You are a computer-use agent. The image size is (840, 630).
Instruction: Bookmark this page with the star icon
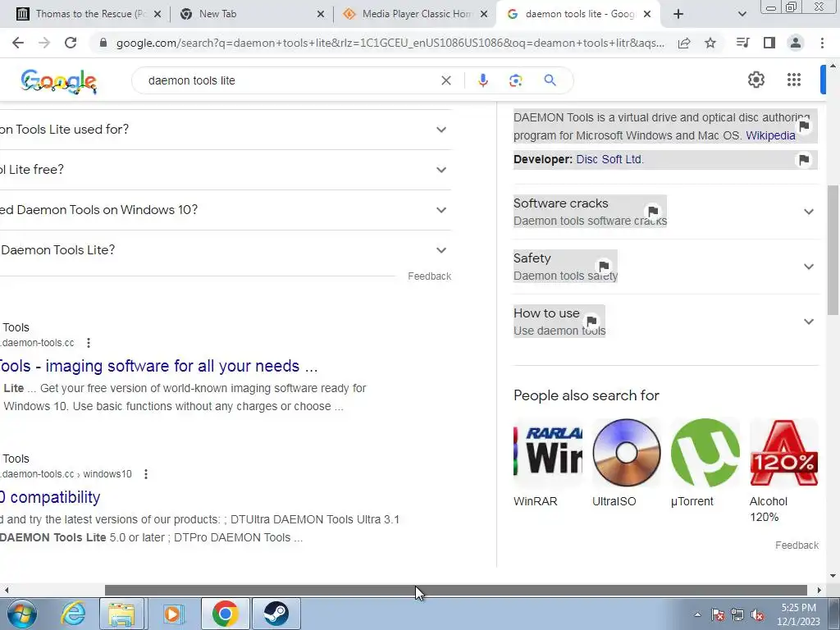(x=710, y=43)
